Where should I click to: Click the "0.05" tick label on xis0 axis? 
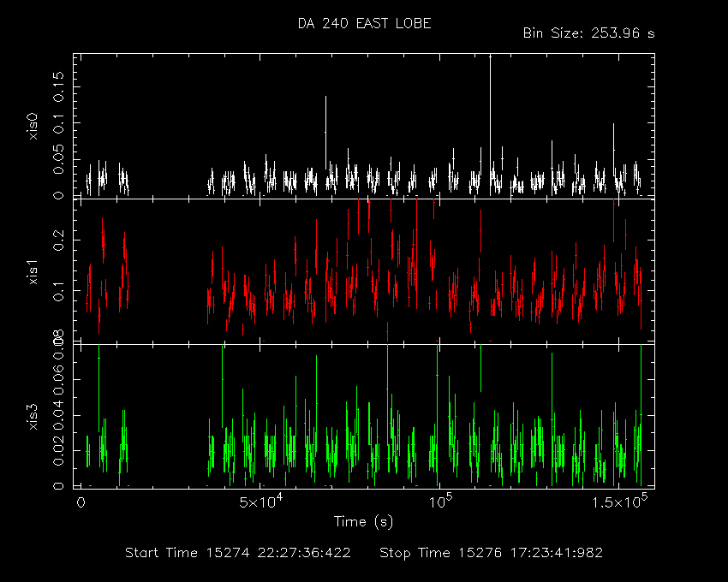[58, 159]
